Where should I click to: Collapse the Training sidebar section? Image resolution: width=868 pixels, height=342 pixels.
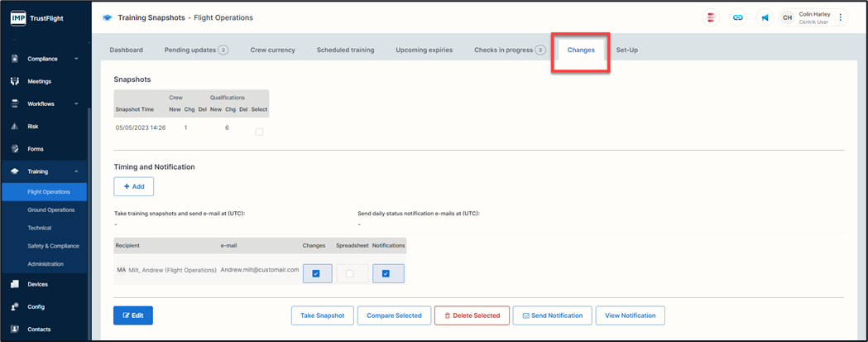tap(76, 171)
